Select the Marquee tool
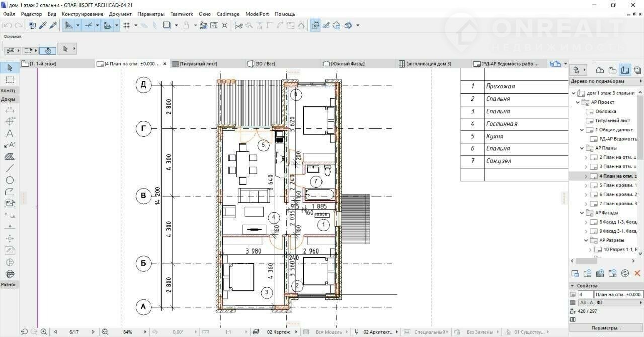644x337 pixels. [9, 80]
